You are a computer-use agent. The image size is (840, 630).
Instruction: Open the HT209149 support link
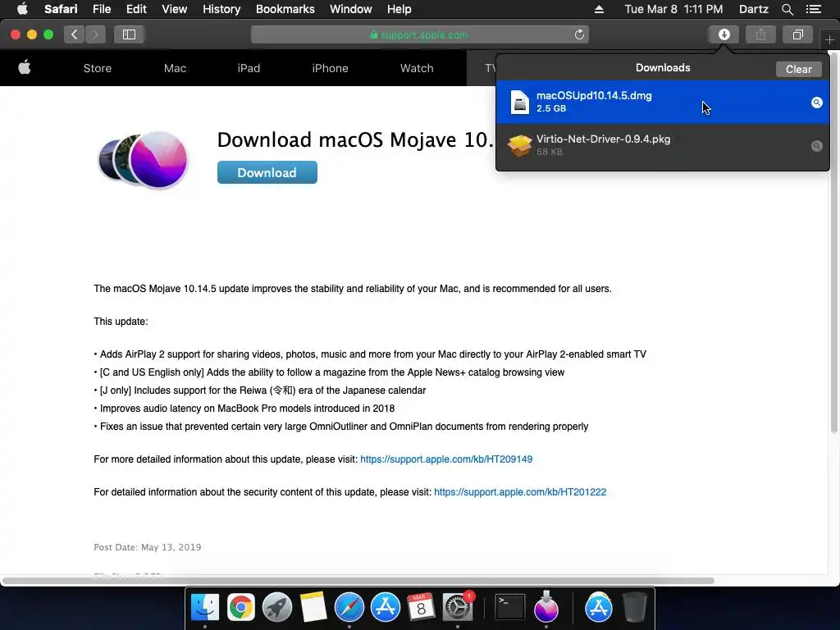point(445,459)
